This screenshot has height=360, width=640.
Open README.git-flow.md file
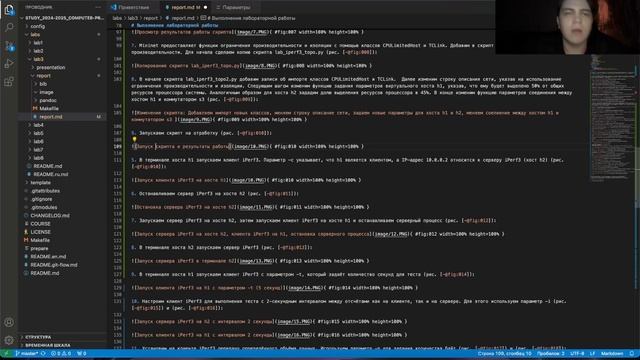[53, 265]
